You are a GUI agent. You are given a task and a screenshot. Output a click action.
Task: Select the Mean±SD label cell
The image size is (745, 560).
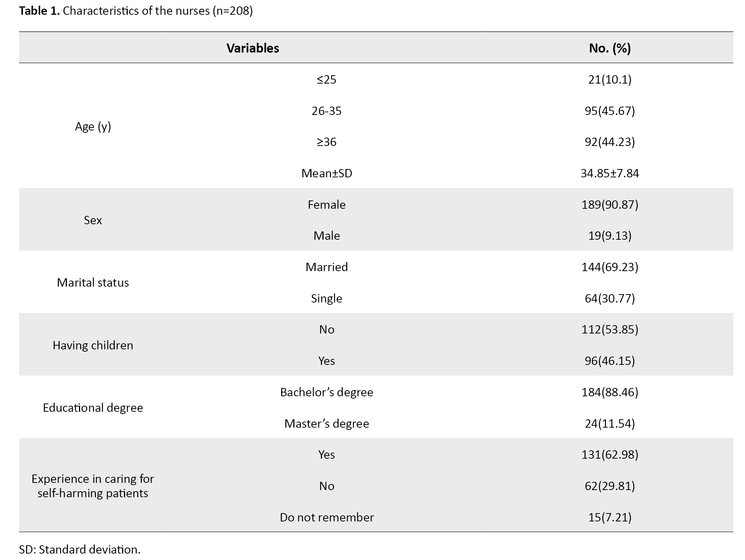[326, 173]
